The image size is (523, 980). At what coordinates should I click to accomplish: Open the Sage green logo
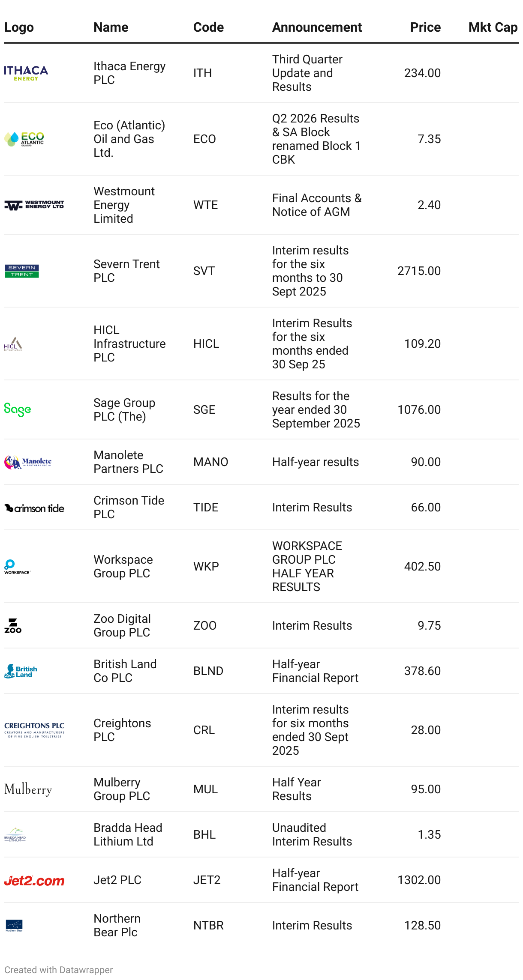click(x=18, y=409)
